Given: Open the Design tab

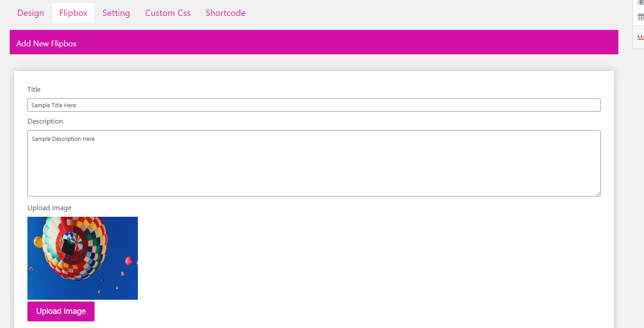Looking at the screenshot, I should [x=30, y=13].
